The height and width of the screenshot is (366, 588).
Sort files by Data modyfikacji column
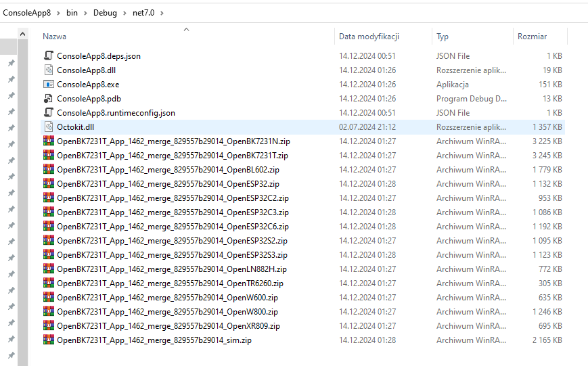click(369, 37)
